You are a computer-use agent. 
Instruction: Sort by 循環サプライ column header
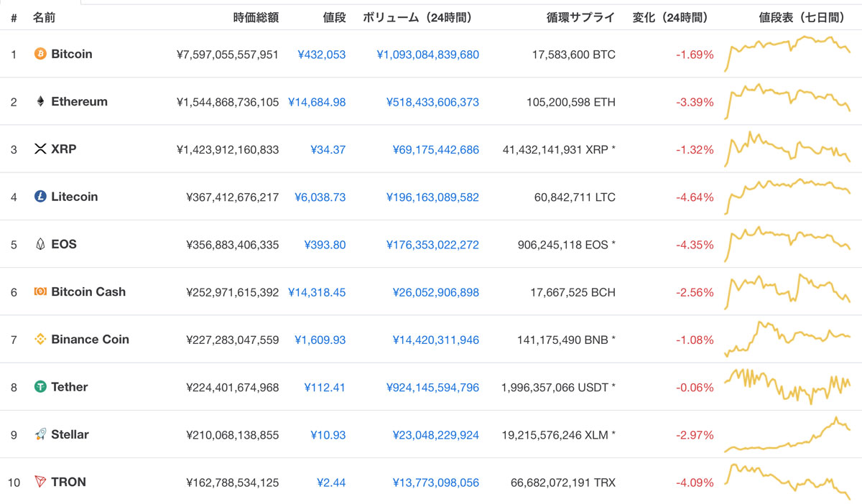(581, 17)
